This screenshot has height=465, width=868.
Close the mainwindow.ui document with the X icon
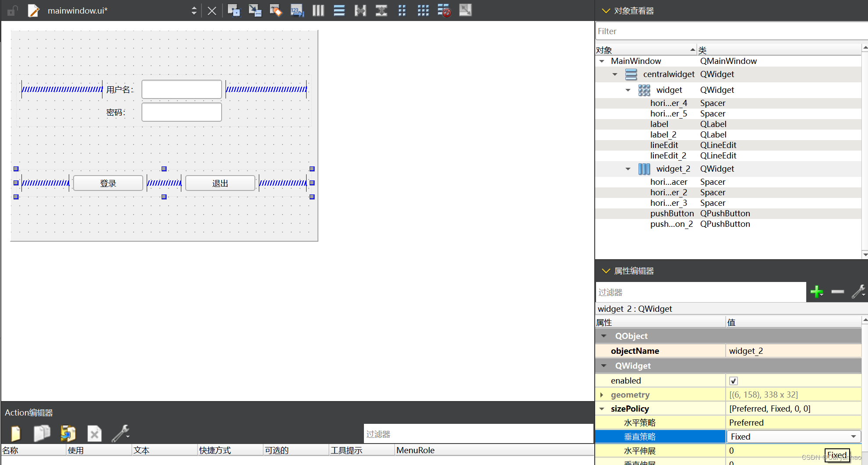pyautogui.click(x=212, y=11)
